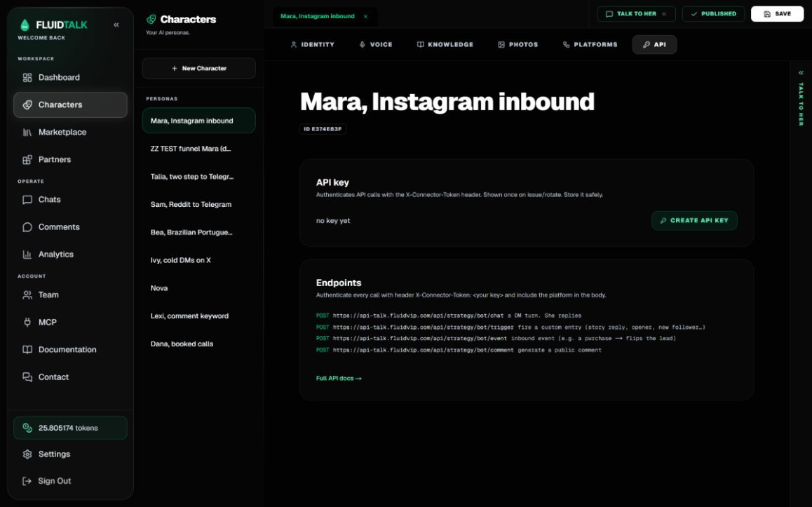Close the Mara, Instagram inbound tab
812x507 pixels.
tap(365, 17)
